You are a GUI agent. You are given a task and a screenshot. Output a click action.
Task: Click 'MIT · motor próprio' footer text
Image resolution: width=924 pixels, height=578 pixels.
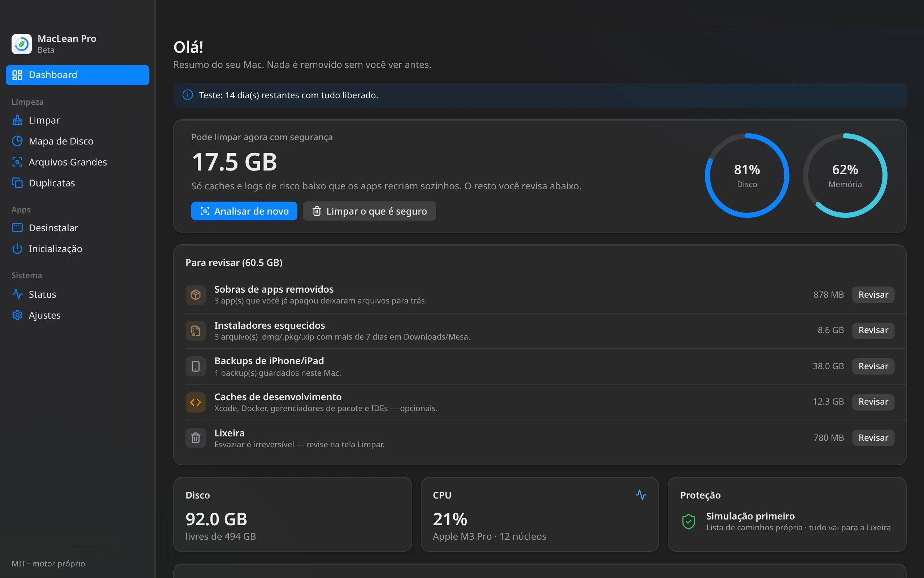pyautogui.click(x=48, y=564)
